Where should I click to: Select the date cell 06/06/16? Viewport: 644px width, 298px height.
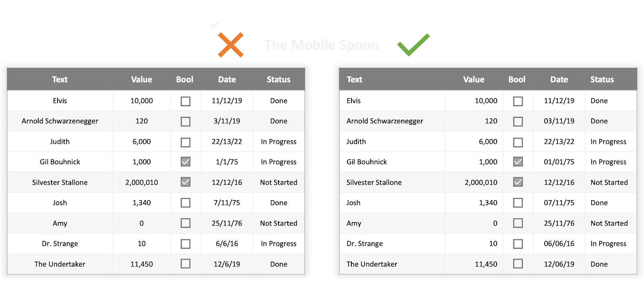(559, 244)
